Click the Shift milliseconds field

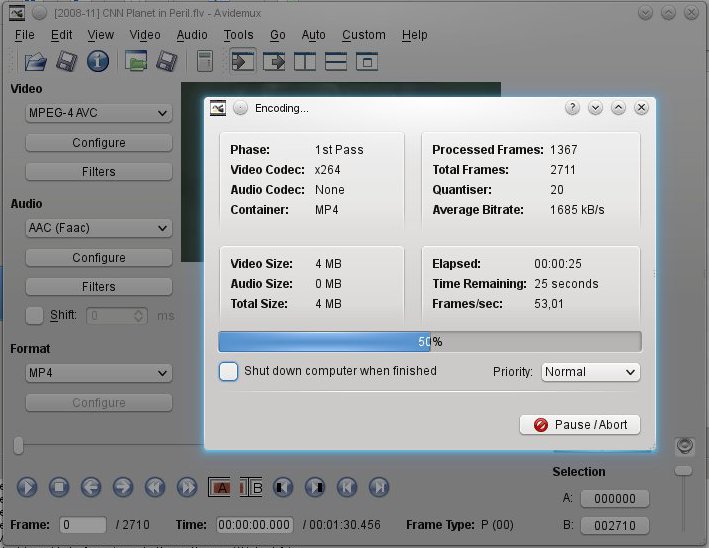pos(117,316)
